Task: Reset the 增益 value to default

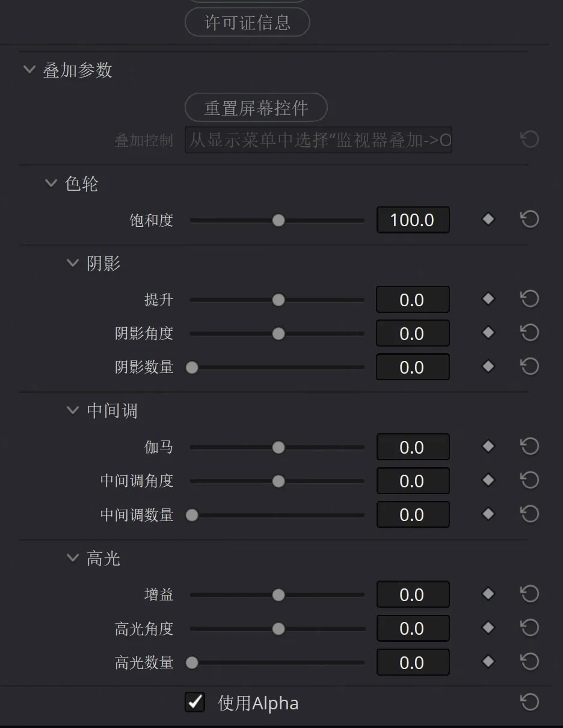Action: [x=529, y=594]
